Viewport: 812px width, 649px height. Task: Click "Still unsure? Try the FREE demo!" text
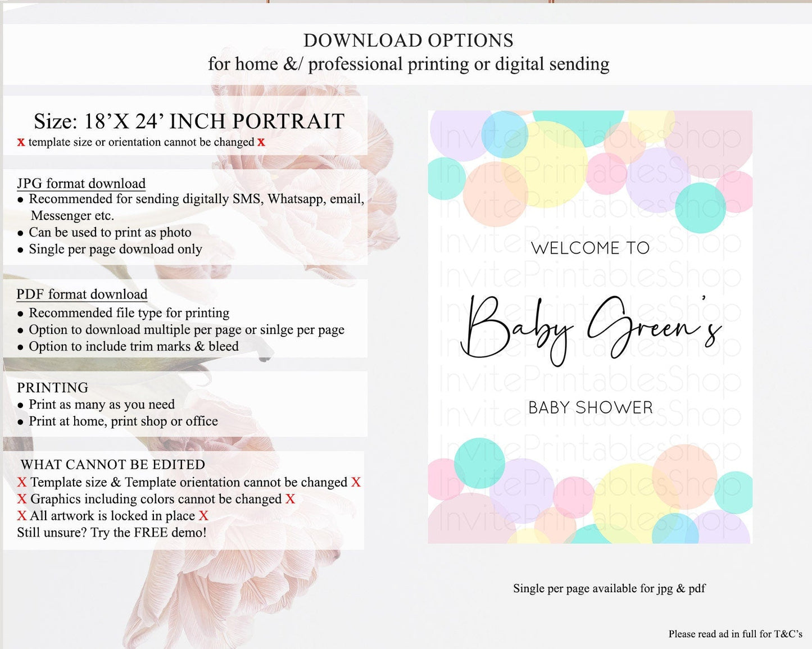click(112, 533)
